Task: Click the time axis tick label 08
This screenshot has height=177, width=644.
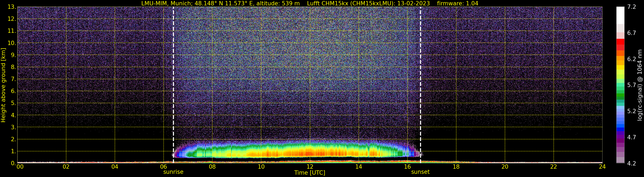Action: [212, 167]
